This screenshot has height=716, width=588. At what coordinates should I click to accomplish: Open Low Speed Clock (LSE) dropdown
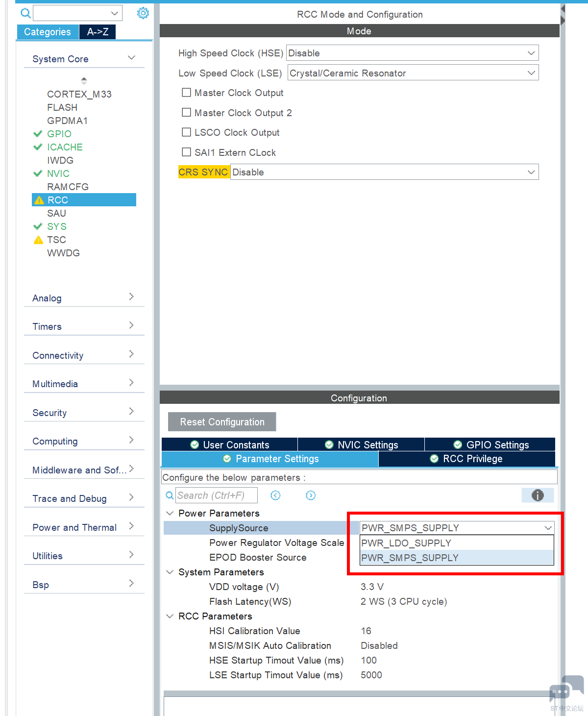413,73
